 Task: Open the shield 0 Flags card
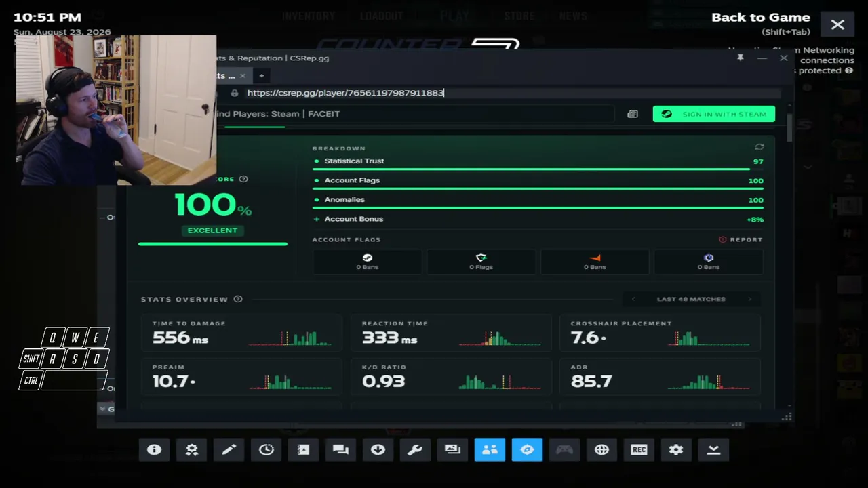point(481,262)
